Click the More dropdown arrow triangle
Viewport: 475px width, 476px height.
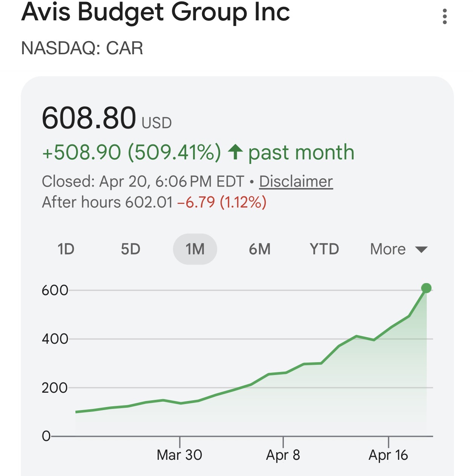pos(421,249)
